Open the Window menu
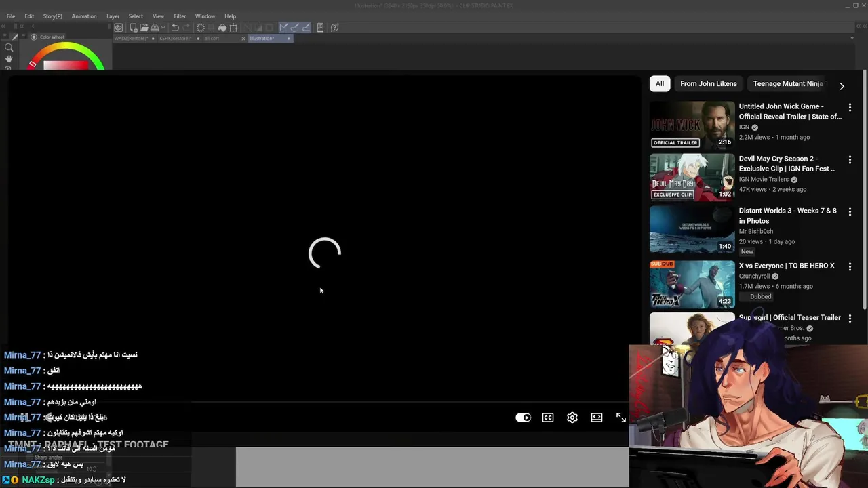The width and height of the screenshot is (868, 488). pyautogui.click(x=205, y=16)
